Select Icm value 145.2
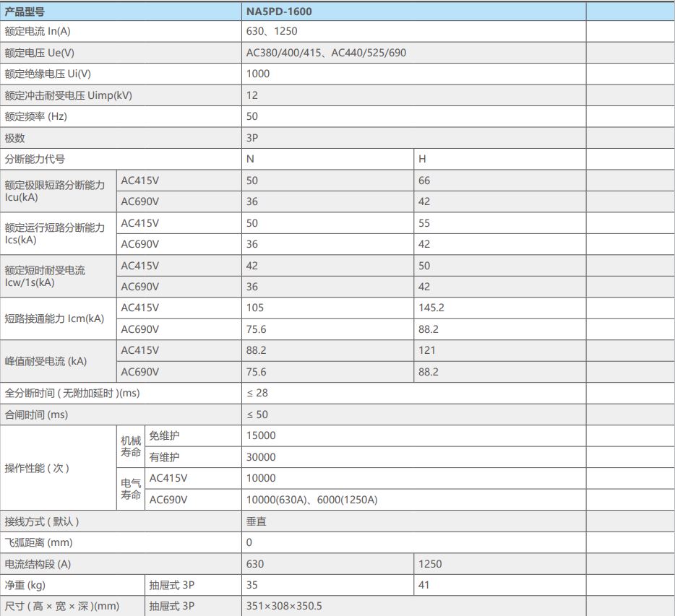The width and height of the screenshot is (675, 616). pyautogui.click(x=431, y=308)
